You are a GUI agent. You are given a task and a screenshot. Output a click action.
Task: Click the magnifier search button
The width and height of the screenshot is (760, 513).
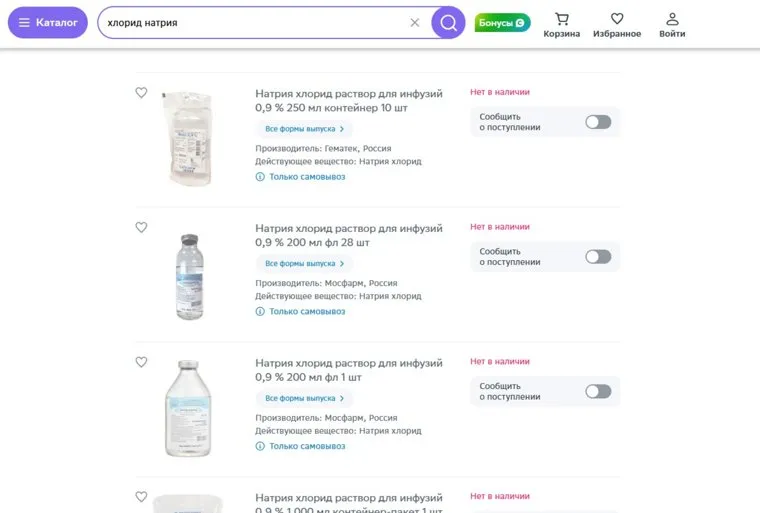448,22
